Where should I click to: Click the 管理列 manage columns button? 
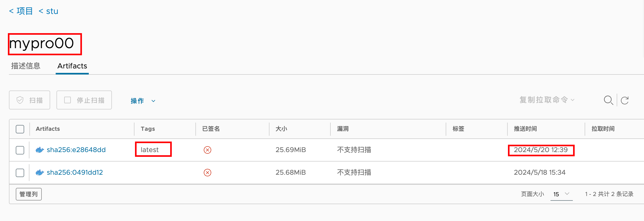click(29, 194)
